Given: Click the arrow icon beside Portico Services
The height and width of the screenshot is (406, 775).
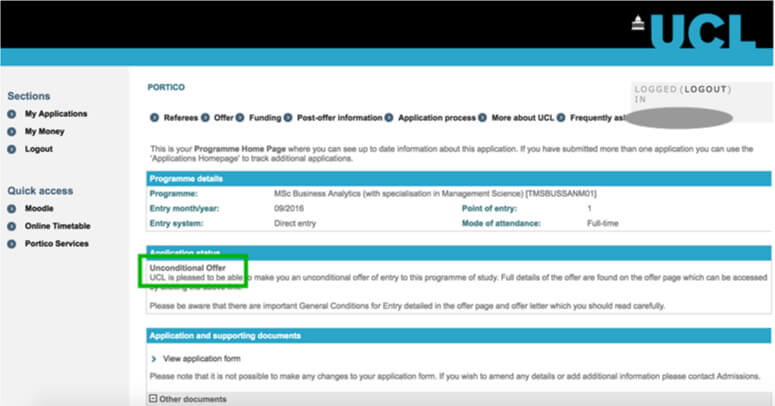Looking at the screenshot, I should tap(11, 244).
